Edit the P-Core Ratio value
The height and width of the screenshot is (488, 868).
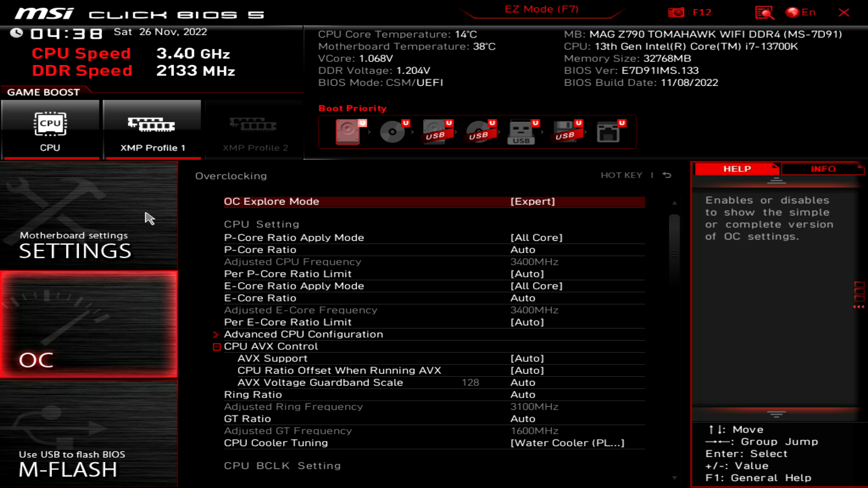pyautogui.click(x=434, y=250)
